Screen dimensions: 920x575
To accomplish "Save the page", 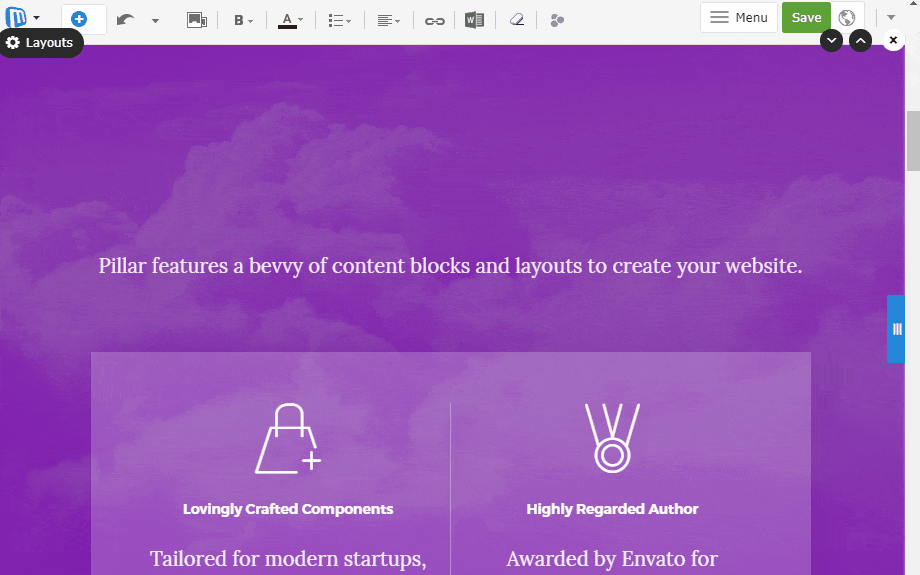I will [806, 18].
